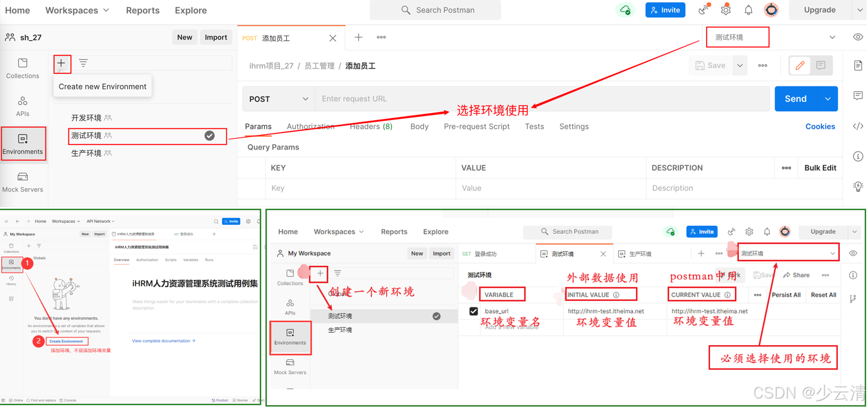The image size is (868, 408).
Task: Toggle active checkmark on 测试环境 in top list
Action: (210, 136)
